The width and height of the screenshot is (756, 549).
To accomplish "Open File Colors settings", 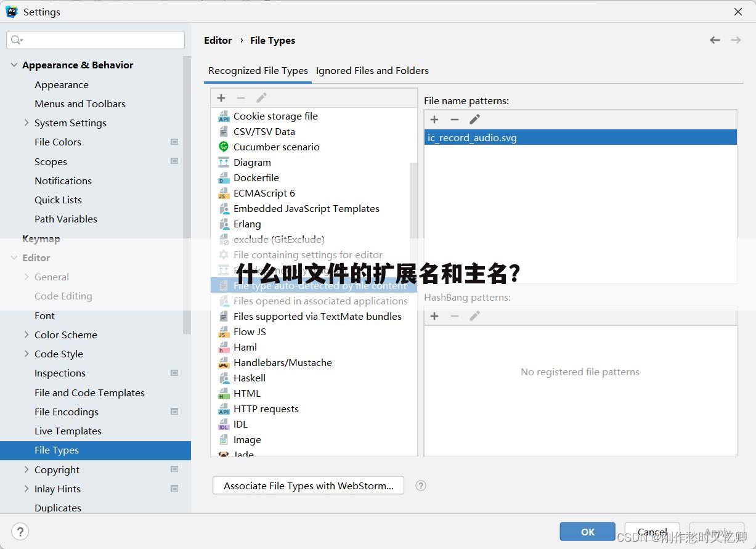I will [x=58, y=142].
